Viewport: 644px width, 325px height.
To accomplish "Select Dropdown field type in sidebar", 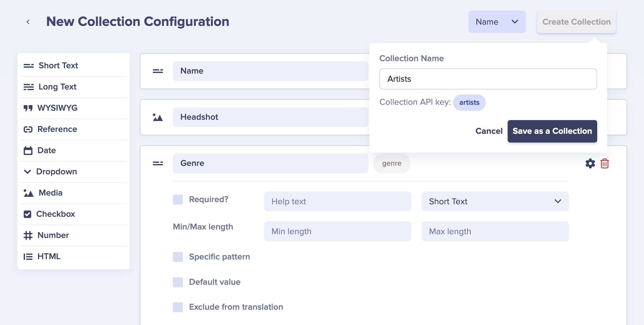I will point(74,172).
